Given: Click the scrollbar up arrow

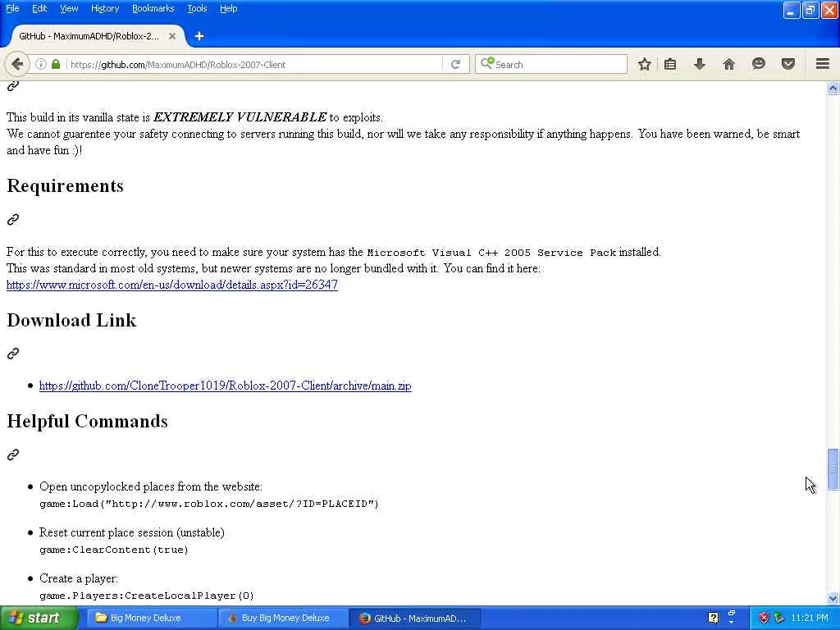Looking at the screenshot, I should pos(833,88).
